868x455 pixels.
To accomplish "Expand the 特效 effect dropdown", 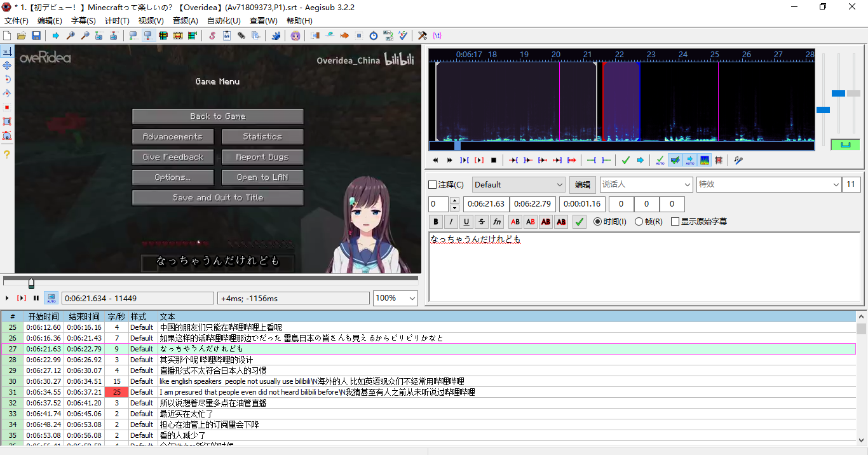I will [836, 185].
